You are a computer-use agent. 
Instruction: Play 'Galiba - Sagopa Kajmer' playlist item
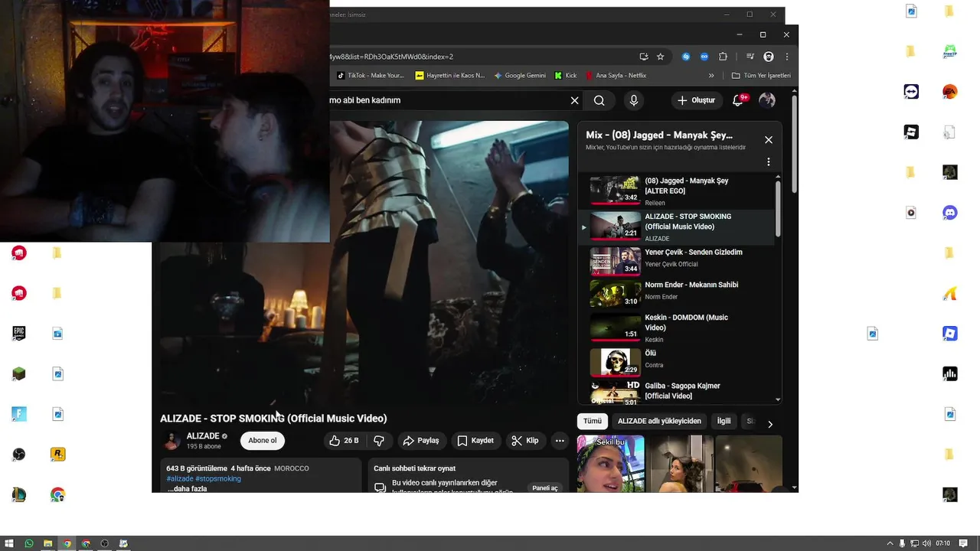[676, 392]
